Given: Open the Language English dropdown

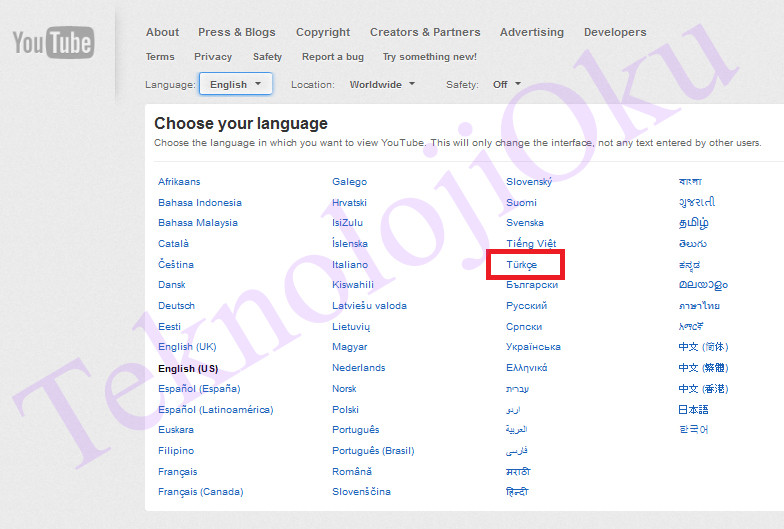Looking at the screenshot, I should coord(236,84).
